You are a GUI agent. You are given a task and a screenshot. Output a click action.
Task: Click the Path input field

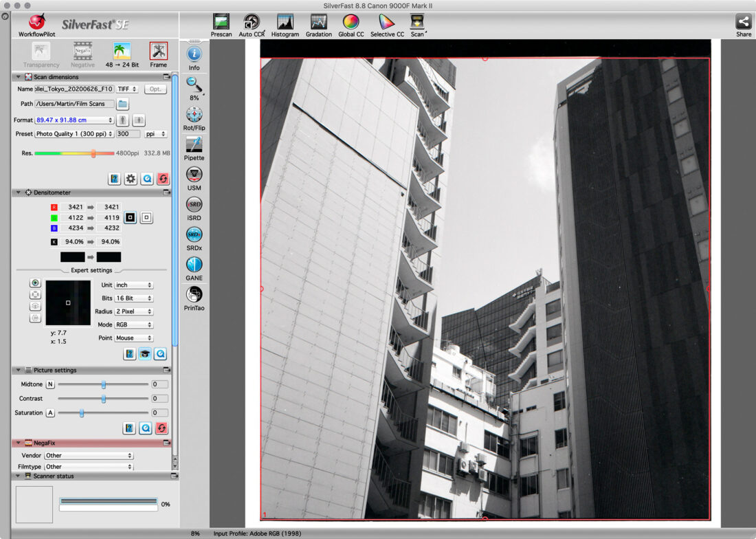74,104
